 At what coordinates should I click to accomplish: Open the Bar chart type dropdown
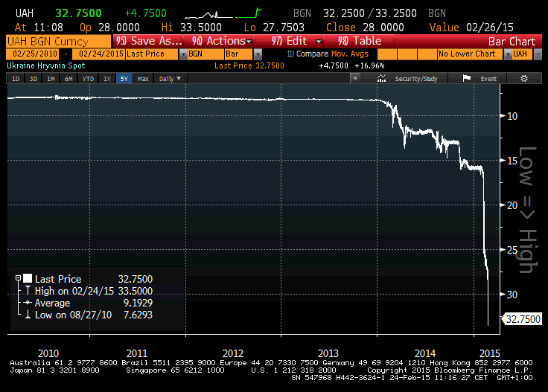click(x=258, y=54)
